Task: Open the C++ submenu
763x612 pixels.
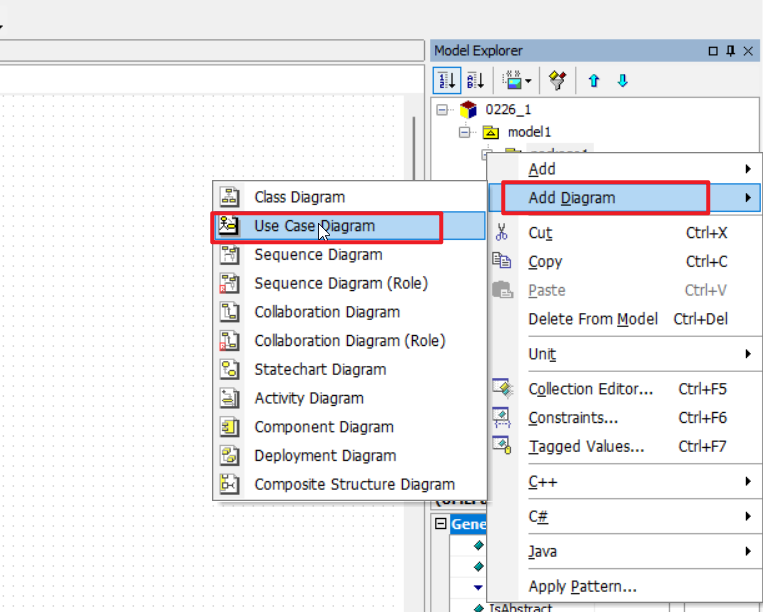Action: coord(624,482)
